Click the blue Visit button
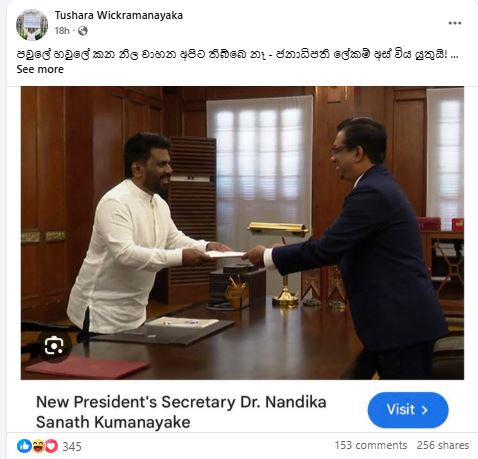Screen dimensions: 478x459 (x=408, y=410)
